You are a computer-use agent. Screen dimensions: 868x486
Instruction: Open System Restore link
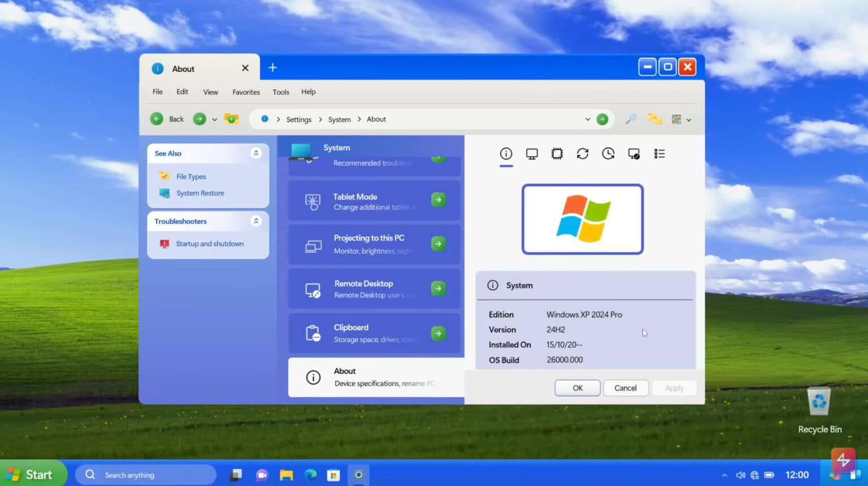[x=200, y=193]
